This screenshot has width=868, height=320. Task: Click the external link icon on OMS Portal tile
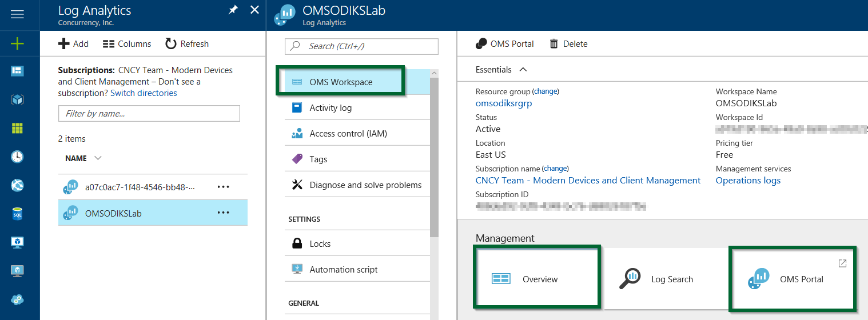click(x=842, y=263)
